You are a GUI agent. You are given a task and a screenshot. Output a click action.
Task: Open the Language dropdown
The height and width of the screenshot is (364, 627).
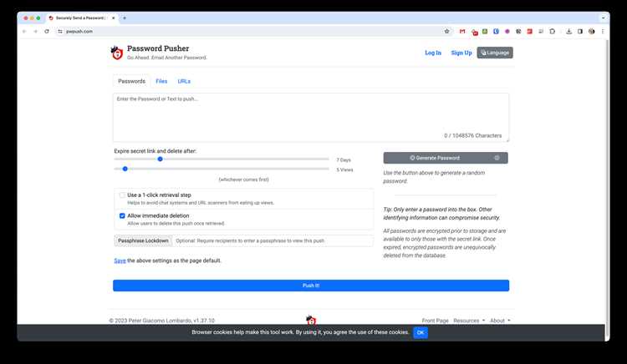(495, 53)
